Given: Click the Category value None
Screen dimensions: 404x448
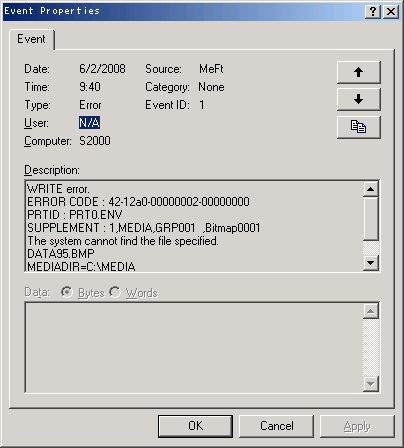Looking at the screenshot, I should [211, 87].
